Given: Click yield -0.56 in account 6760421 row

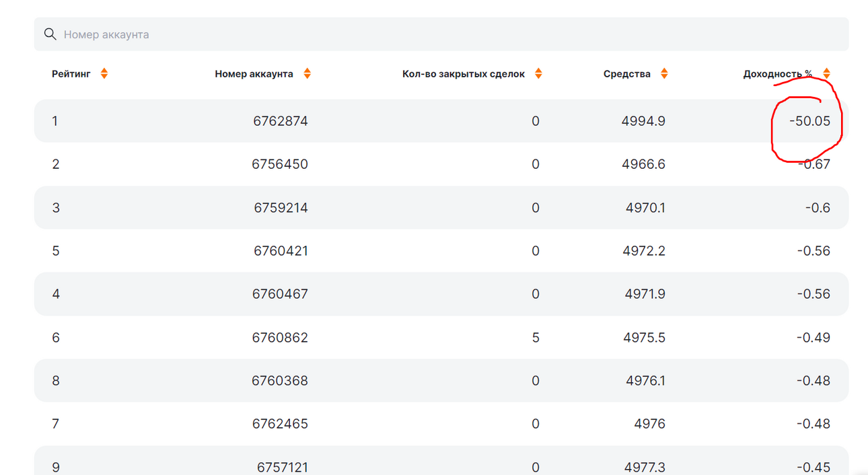Looking at the screenshot, I should 814,251.
